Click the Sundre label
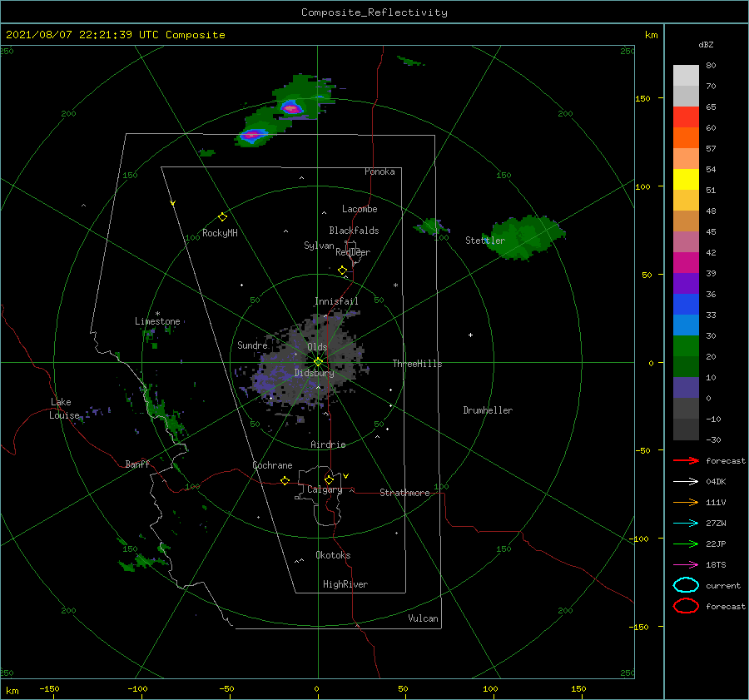This screenshot has width=749, height=700. point(252,345)
